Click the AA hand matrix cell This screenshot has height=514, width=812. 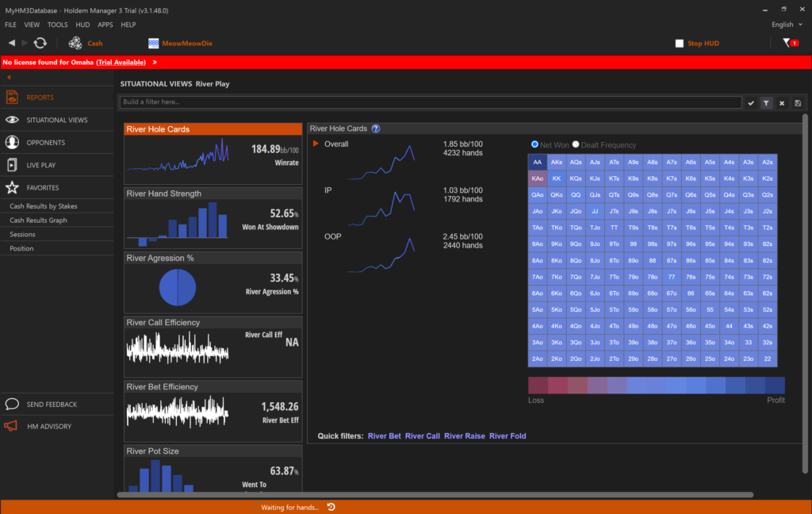[x=538, y=162]
